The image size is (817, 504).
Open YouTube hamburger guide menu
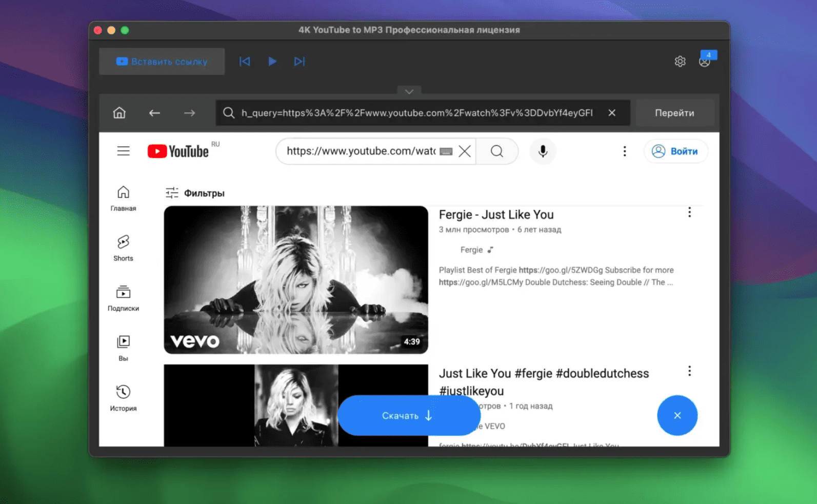click(x=124, y=151)
